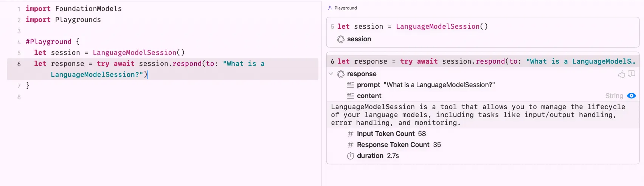The image size is (644, 186).
Task: Click the Response Token Count hash icon
Action: click(351, 145)
